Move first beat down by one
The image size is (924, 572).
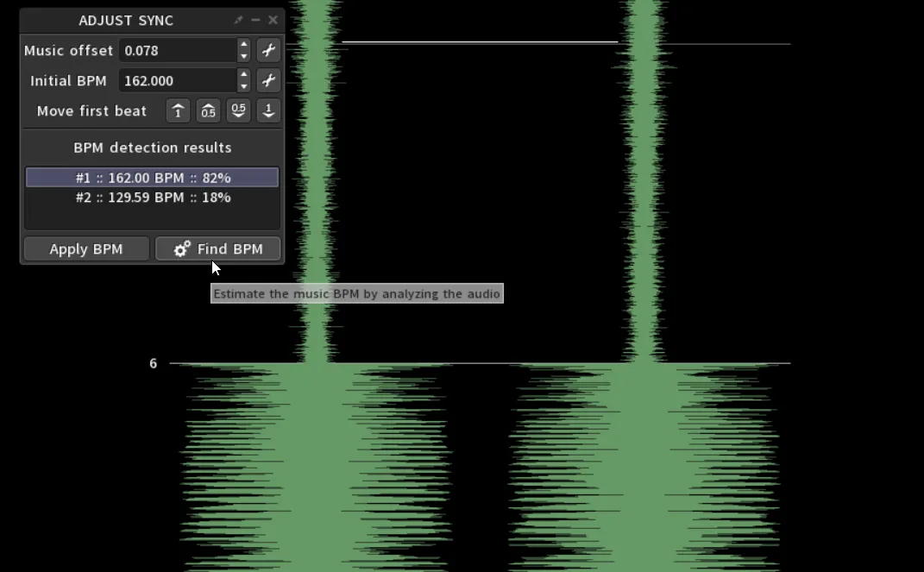[268, 111]
